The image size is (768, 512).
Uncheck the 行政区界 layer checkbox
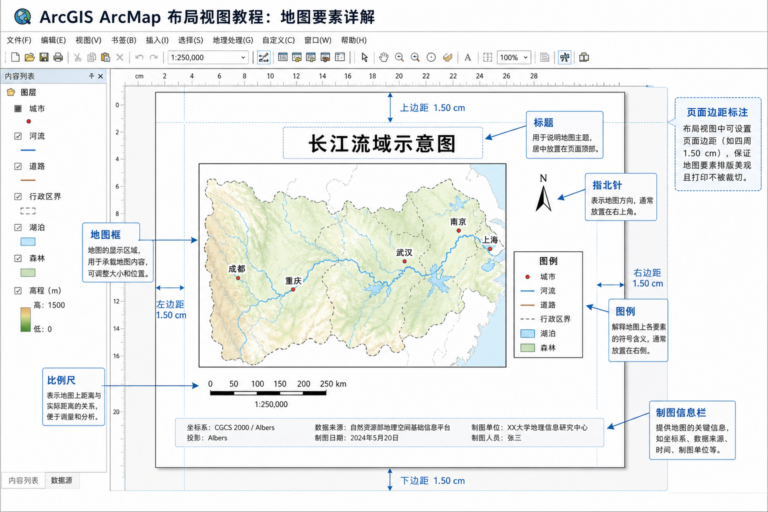(18, 196)
